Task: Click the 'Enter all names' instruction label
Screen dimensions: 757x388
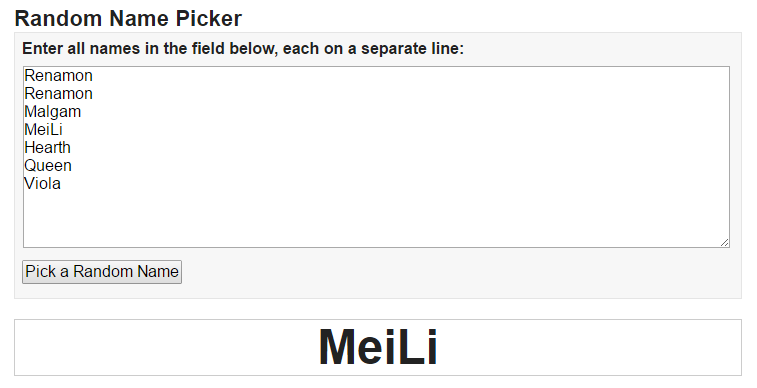Action: coord(243,48)
